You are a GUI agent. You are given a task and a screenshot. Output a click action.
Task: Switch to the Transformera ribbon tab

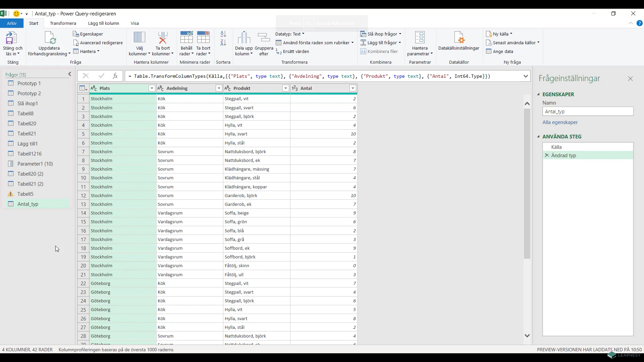pos(63,23)
